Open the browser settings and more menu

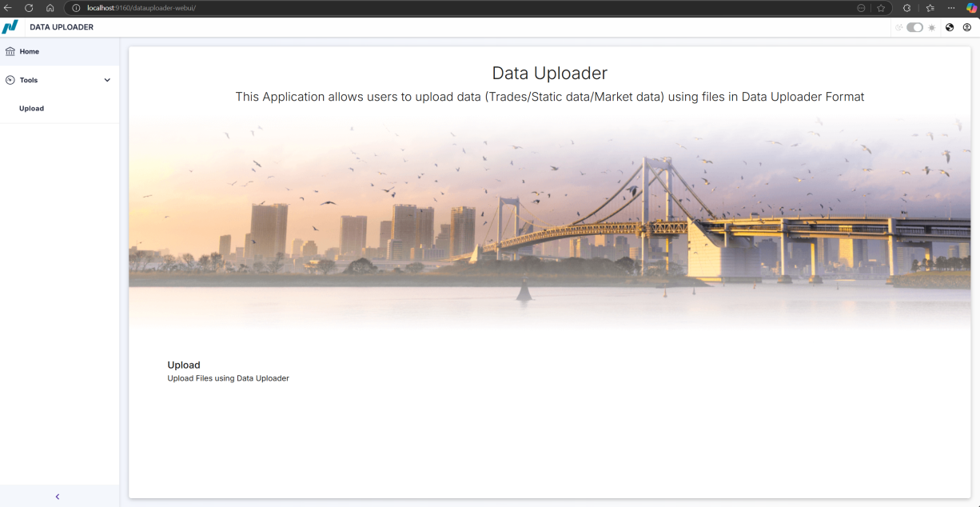pos(951,8)
